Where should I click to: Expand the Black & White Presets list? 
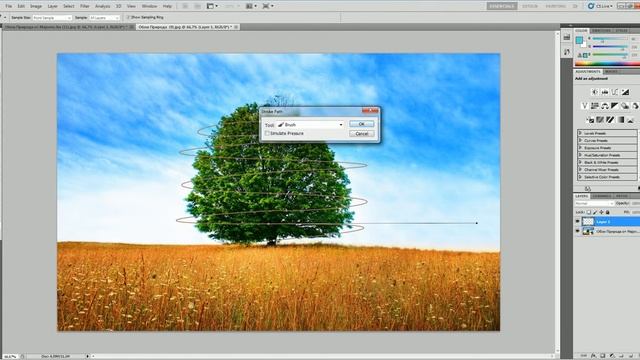tap(580, 162)
